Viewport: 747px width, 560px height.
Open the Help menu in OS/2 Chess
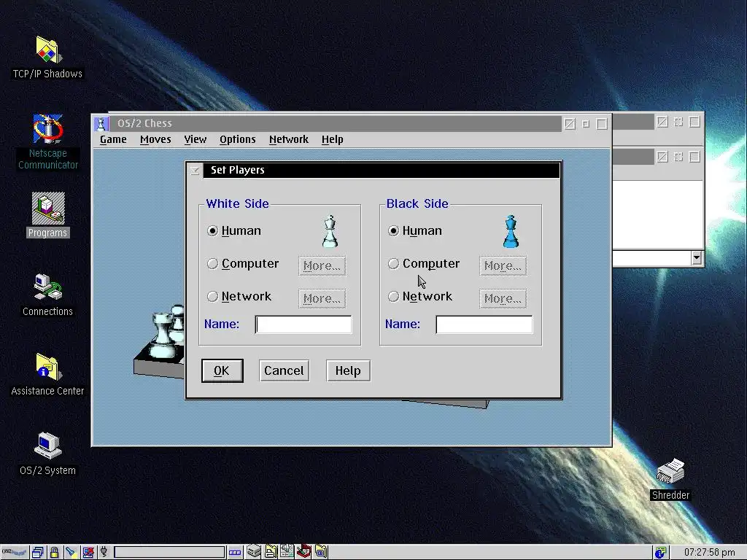coord(332,139)
